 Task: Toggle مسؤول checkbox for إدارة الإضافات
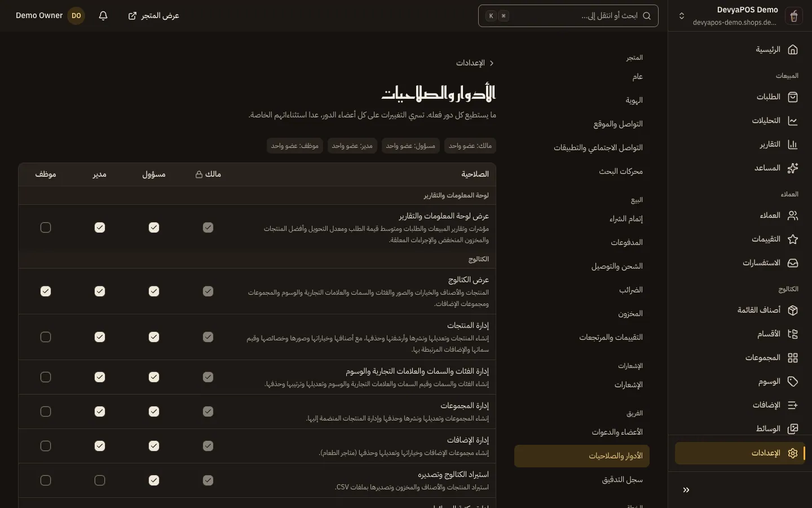[x=154, y=446]
